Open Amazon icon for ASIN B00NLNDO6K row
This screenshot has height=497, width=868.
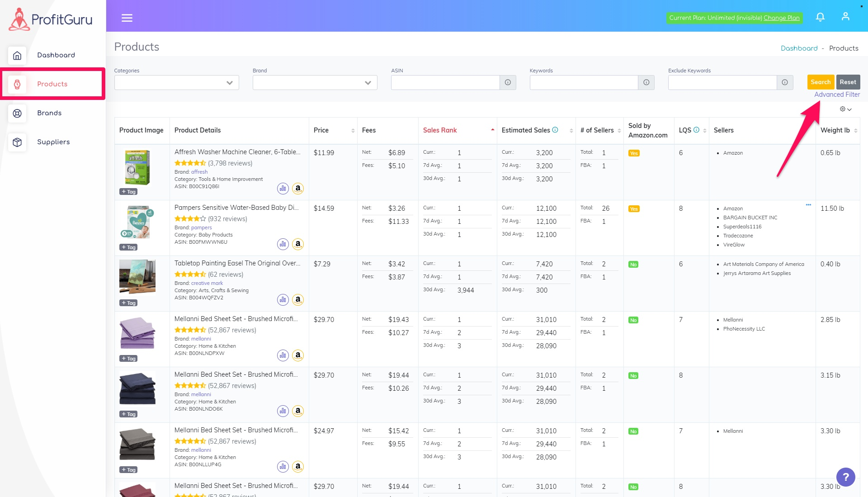click(x=298, y=411)
